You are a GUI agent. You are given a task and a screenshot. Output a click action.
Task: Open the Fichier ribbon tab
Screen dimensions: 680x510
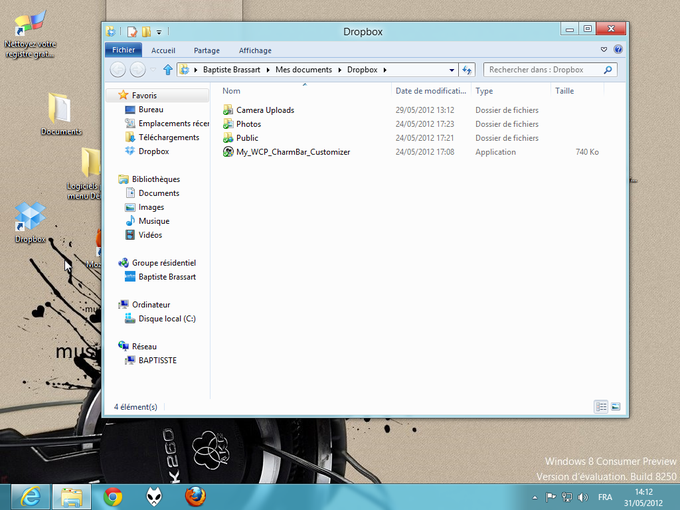[x=123, y=50]
